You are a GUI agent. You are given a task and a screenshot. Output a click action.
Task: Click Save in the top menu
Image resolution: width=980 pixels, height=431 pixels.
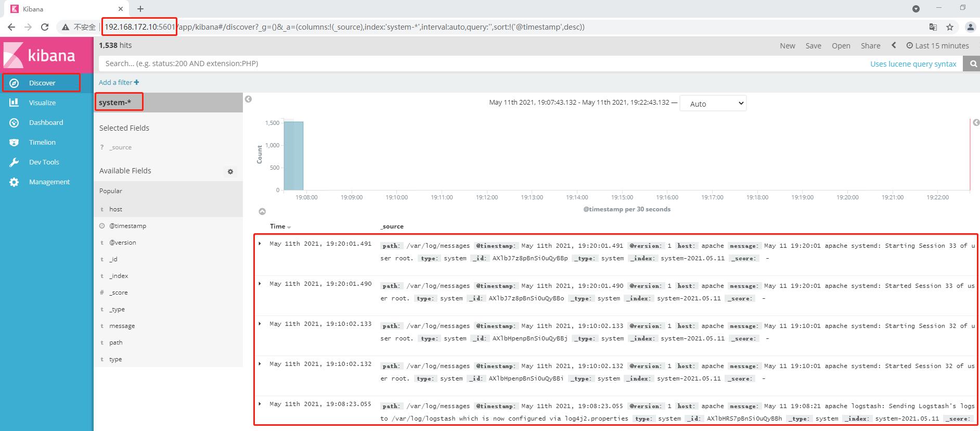coord(813,46)
